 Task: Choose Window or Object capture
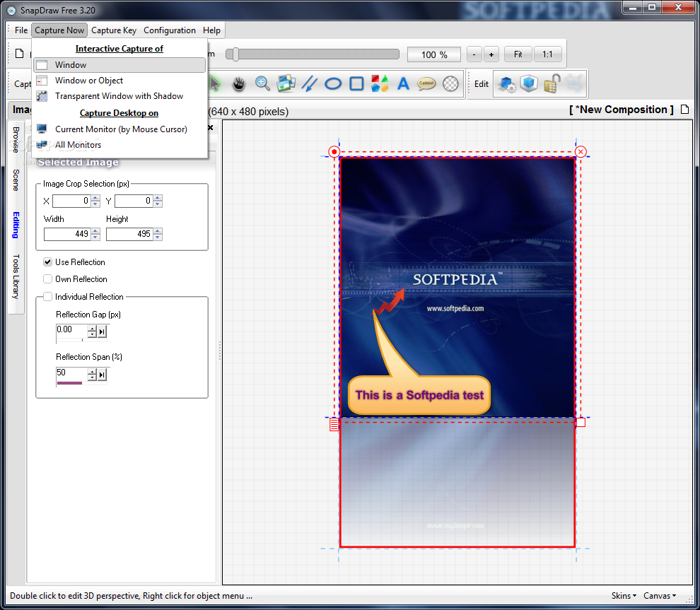click(x=119, y=81)
